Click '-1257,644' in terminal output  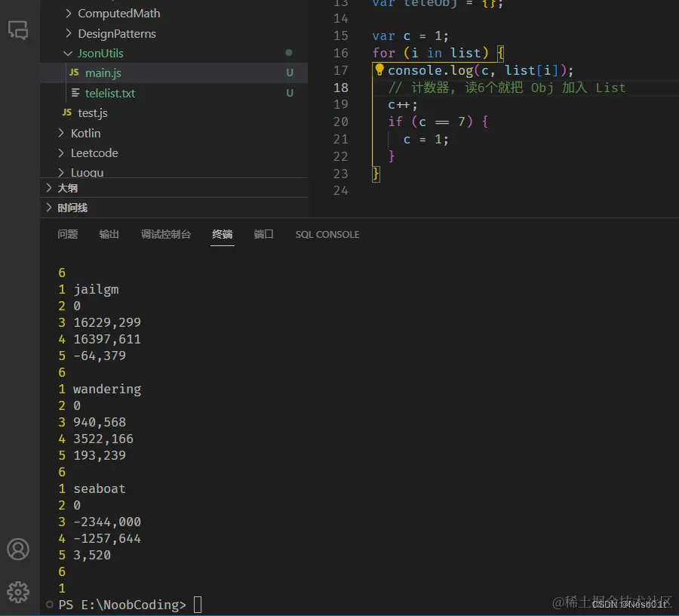pos(107,538)
